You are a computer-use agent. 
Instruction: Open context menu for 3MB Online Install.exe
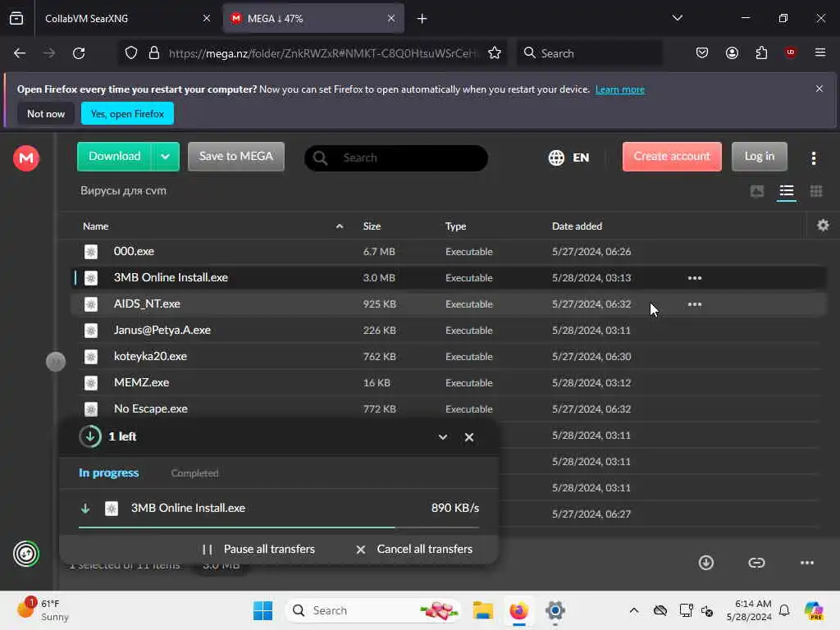pos(694,278)
